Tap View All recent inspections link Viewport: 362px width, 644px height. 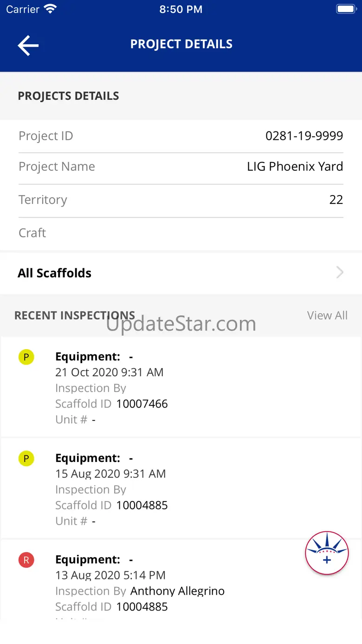click(327, 316)
